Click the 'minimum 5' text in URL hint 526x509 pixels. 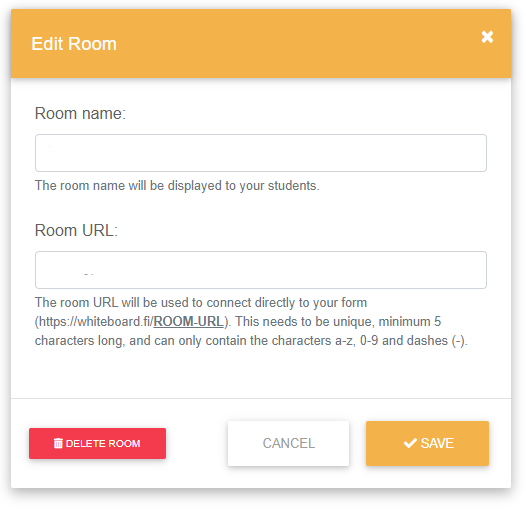click(410, 321)
